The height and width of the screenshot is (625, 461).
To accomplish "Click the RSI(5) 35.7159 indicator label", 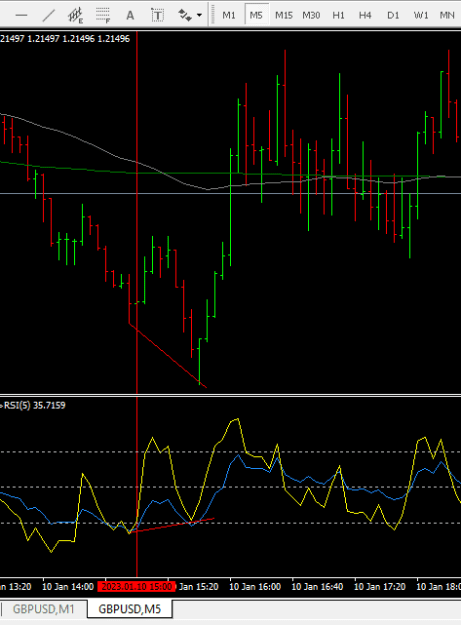I will point(34,405).
